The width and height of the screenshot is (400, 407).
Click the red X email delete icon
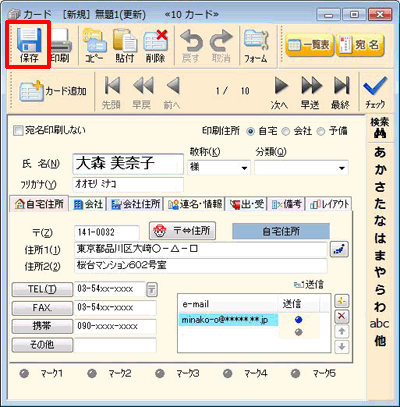341,316
